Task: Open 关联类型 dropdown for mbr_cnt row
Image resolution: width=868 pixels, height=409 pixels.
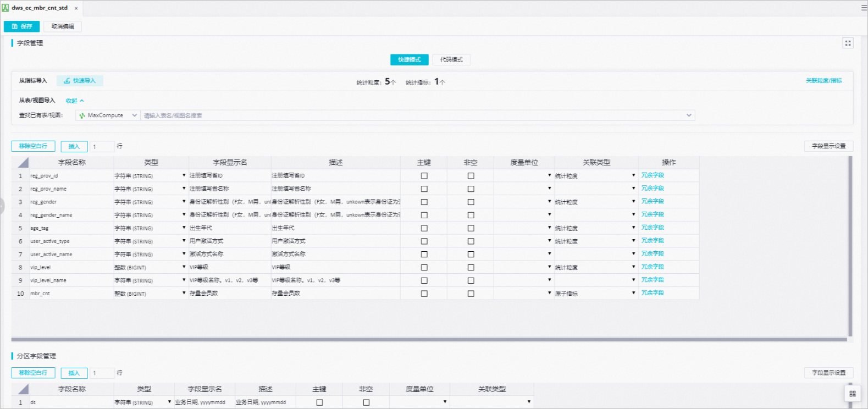Action: (x=634, y=293)
